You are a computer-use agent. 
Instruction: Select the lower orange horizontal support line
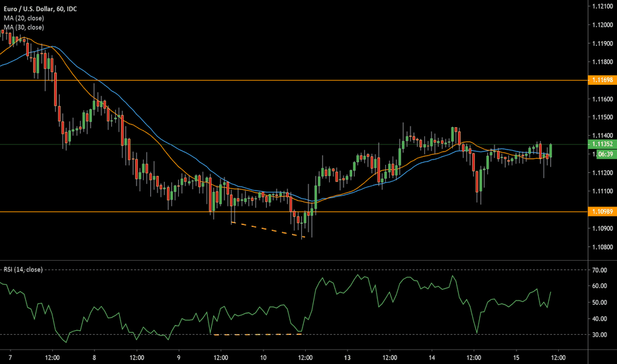(x=397, y=212)
